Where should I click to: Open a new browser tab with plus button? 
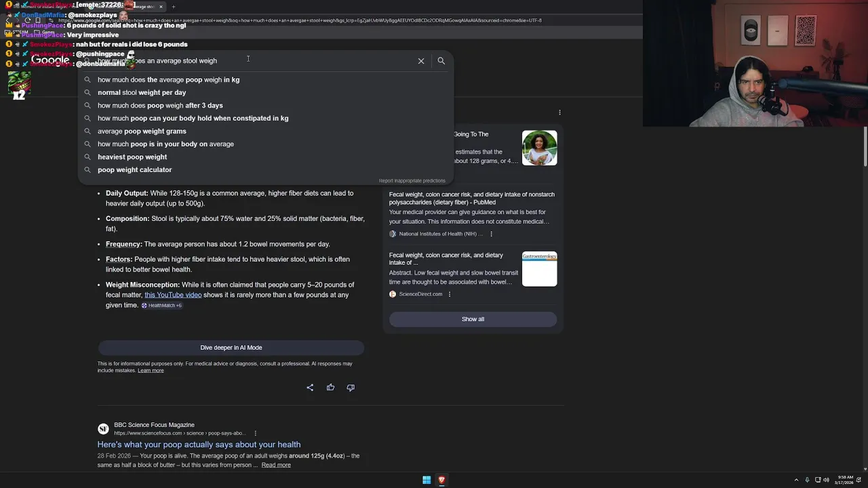(x=174, y=7)
